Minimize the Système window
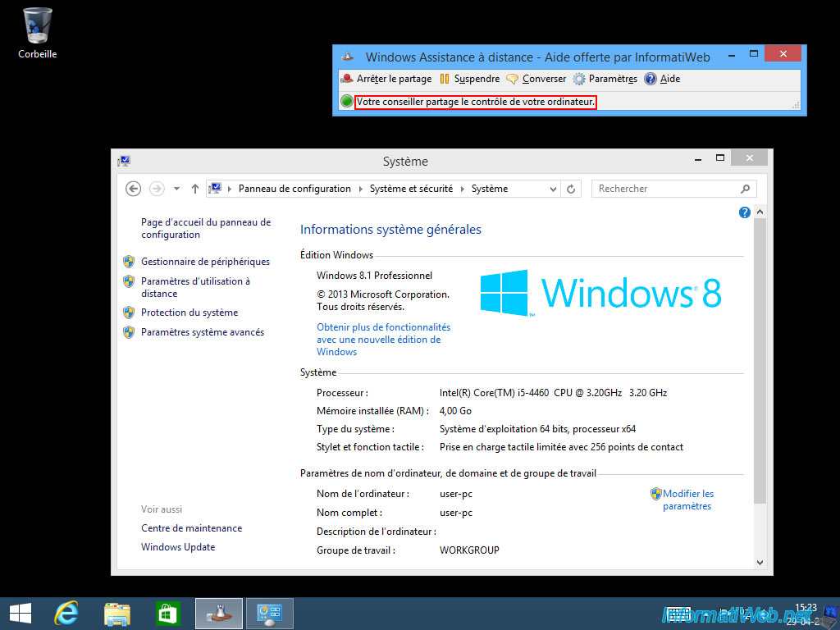The height and width of the screenshot is (630, 840). click(x=698, y=158)
